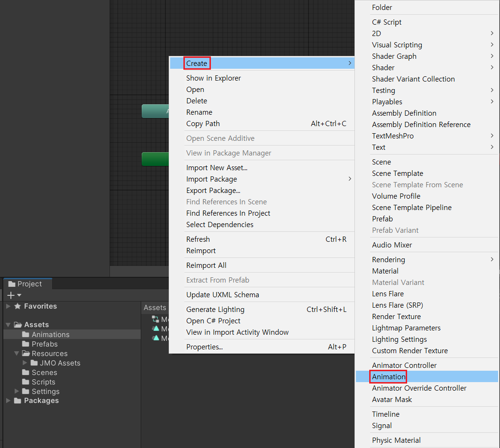Select Open C# Project
This screenshot has height=448, width=500.
point(262,321)
